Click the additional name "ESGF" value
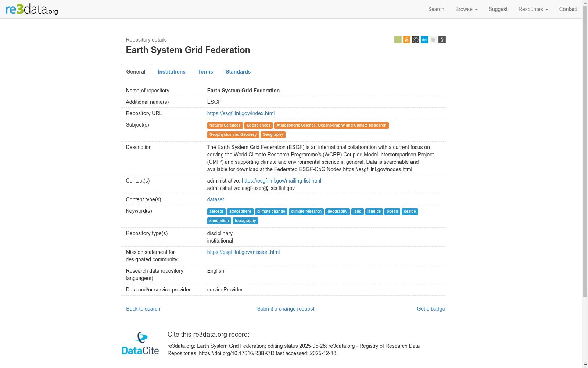The width and height of the screenshot is (588, 368). click(214, 102)
